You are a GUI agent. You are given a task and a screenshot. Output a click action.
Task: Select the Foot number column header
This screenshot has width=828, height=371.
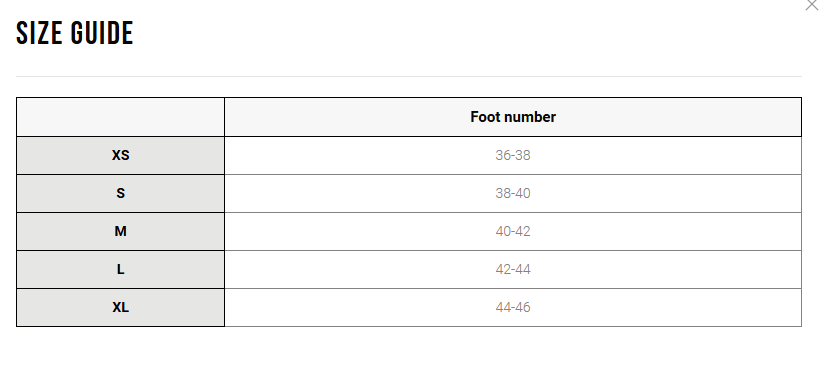513,117
